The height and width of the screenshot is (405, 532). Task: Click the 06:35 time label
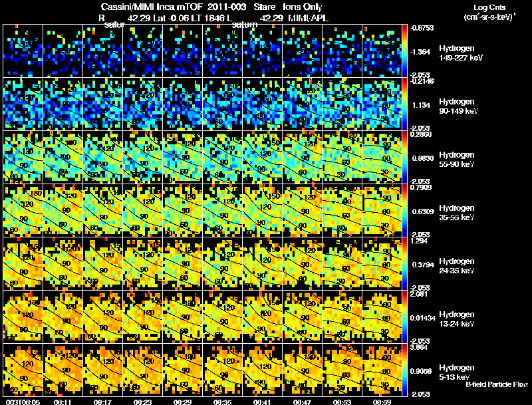coord(222,402)
